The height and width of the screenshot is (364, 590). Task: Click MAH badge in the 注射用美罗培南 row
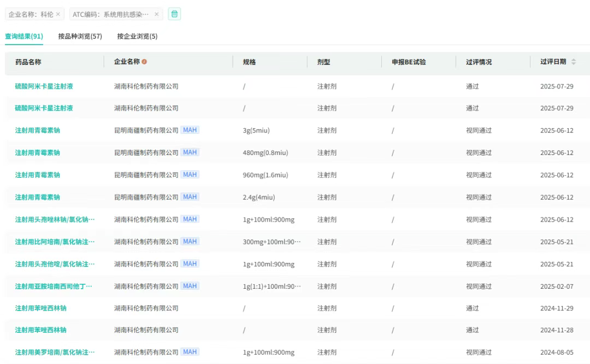190,353
